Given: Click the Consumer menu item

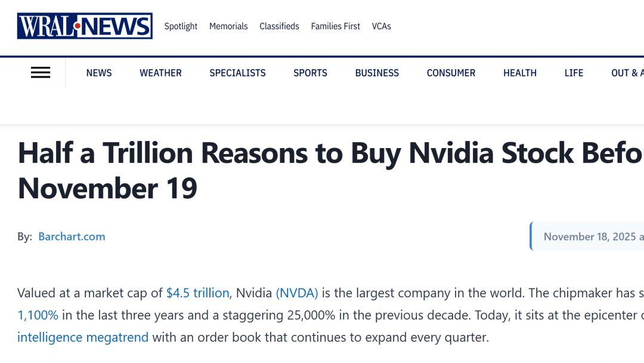Looking at the screenshot, I should click(x=451, y=73).
